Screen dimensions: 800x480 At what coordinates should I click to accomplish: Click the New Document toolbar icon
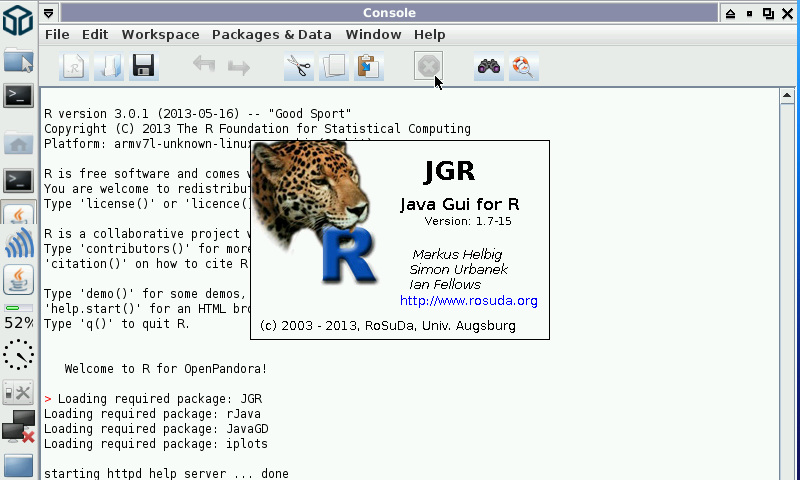click(74, 66)
